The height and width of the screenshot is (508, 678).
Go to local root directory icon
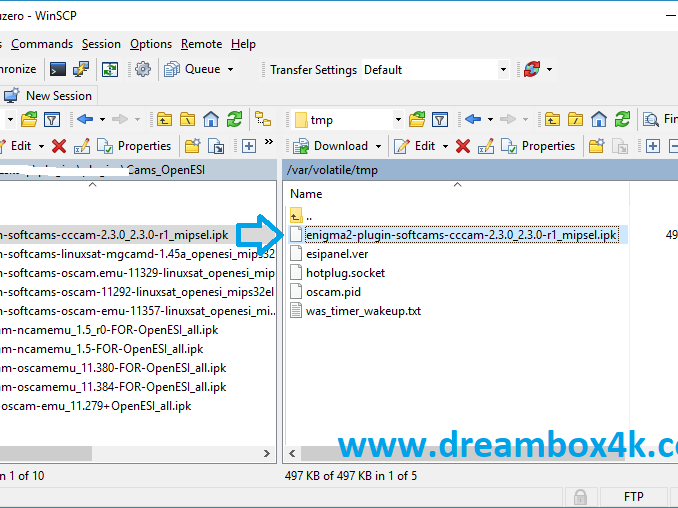click(187, 119)
